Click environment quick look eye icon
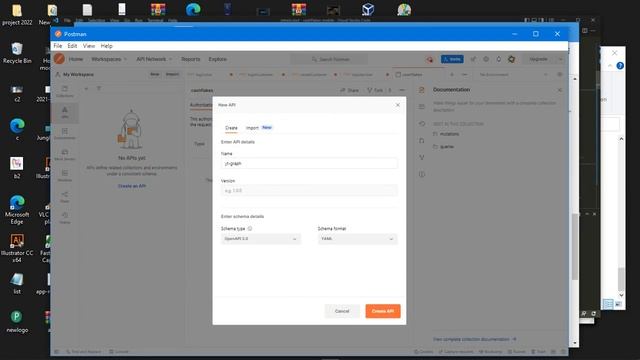Viewport: 640px width, 360px height. tap(560, 75)
